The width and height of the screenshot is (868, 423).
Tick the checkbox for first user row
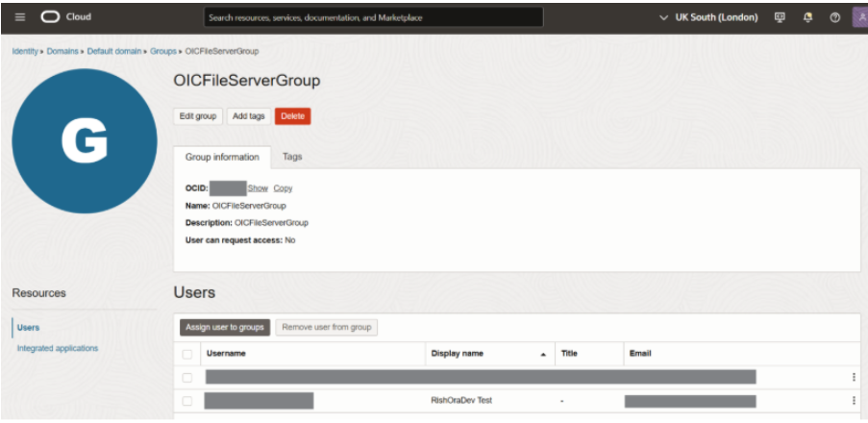point(187,378)
